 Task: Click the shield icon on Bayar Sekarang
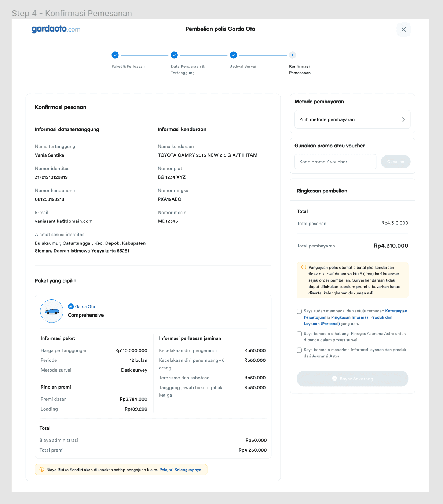(x=334, y=379)
